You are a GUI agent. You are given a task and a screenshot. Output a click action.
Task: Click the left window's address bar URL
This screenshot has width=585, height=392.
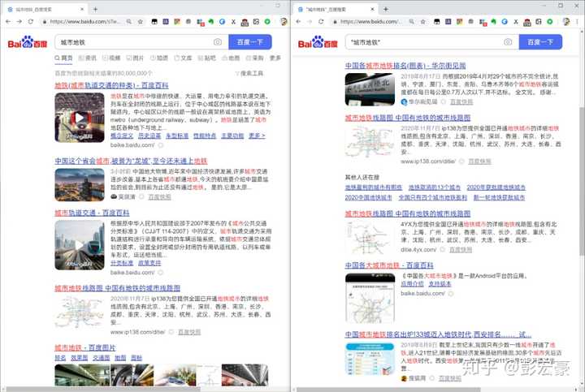tap(84, 22)
